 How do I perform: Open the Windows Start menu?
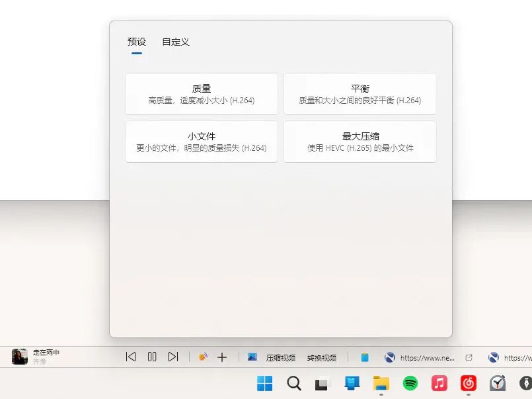click(264, 383)
